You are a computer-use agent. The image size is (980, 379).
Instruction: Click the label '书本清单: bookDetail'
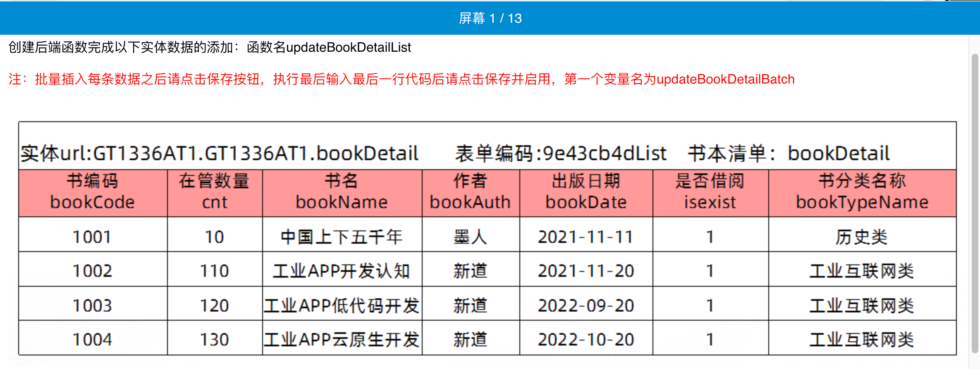point(789,154)
